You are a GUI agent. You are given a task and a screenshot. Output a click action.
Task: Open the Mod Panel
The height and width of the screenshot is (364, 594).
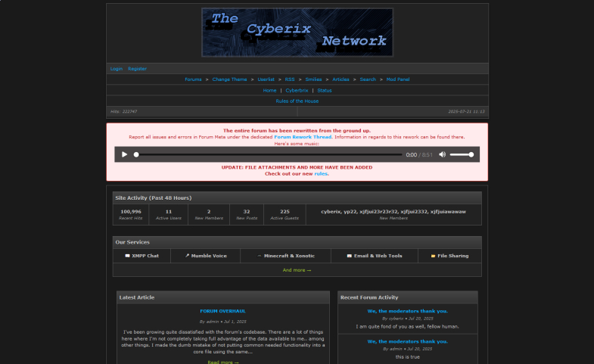point(398,79)
